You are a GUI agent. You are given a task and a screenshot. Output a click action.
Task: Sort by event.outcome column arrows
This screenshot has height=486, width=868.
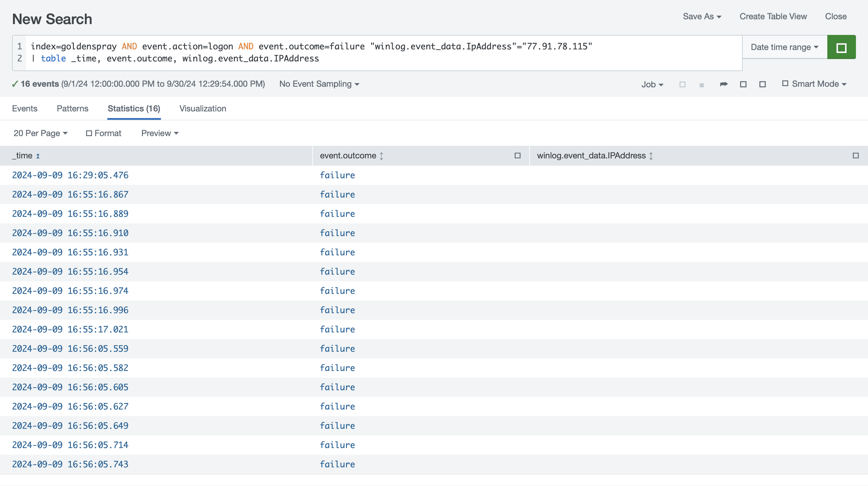[382, 156]
